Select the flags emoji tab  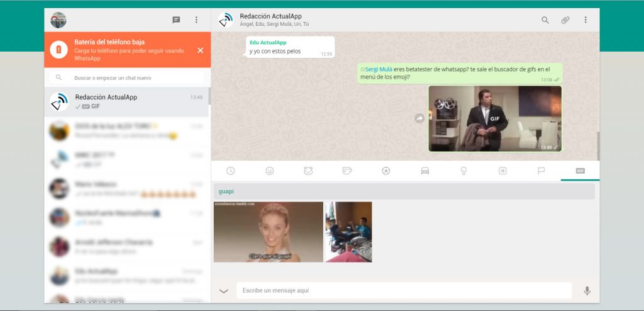(541, 171)
